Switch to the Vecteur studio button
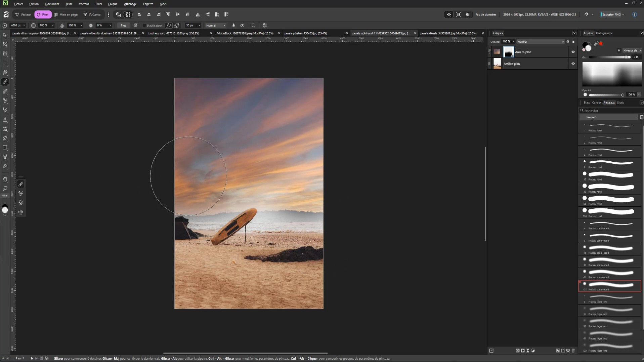The width and height of the screenshot is (644, 362). 23,14
